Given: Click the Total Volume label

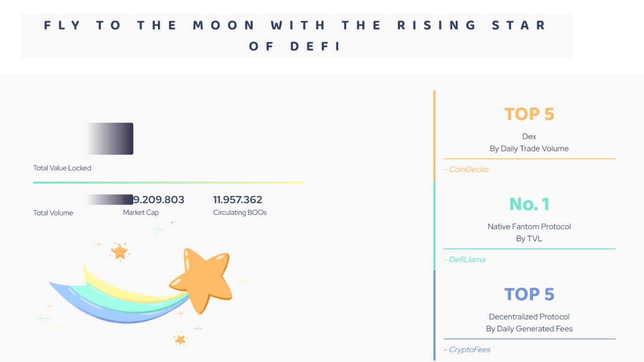Looking at the screenshot, I should (53, 213).
